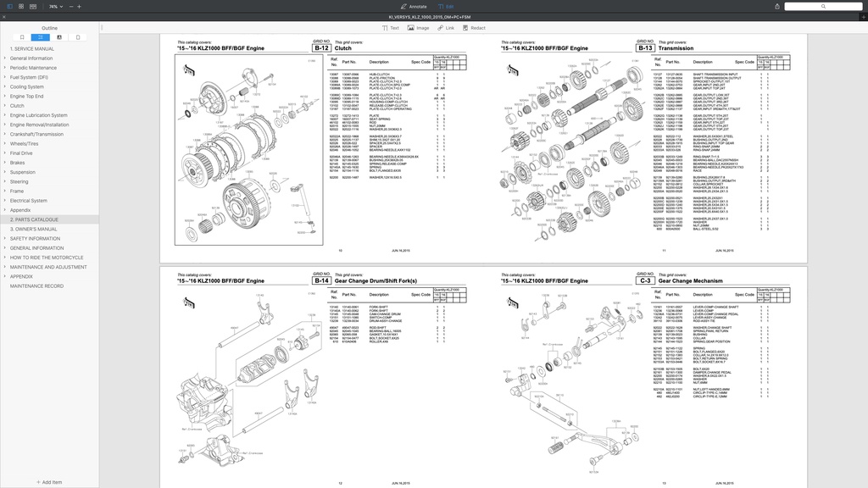
Task: Expand the Fuel System (DFI) outline section
Action: point(4,77)
